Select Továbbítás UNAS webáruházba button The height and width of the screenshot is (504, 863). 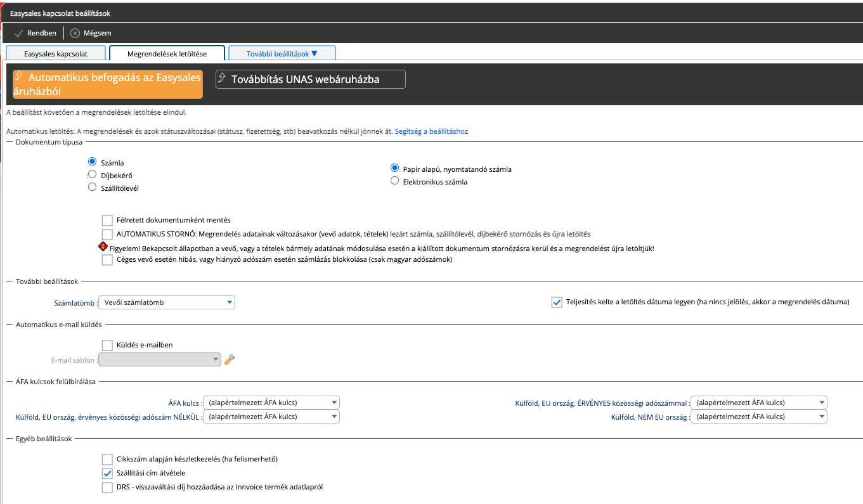(311, 79)
